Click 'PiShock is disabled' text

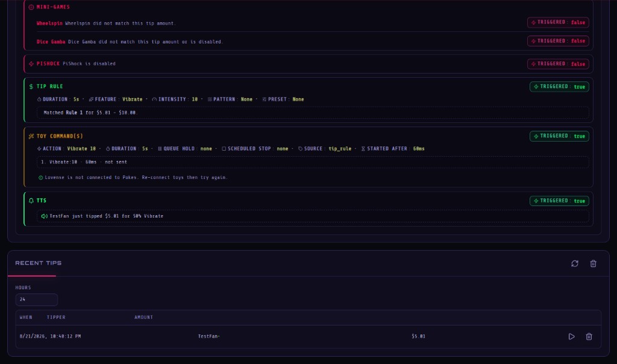[x=89, y=64]
